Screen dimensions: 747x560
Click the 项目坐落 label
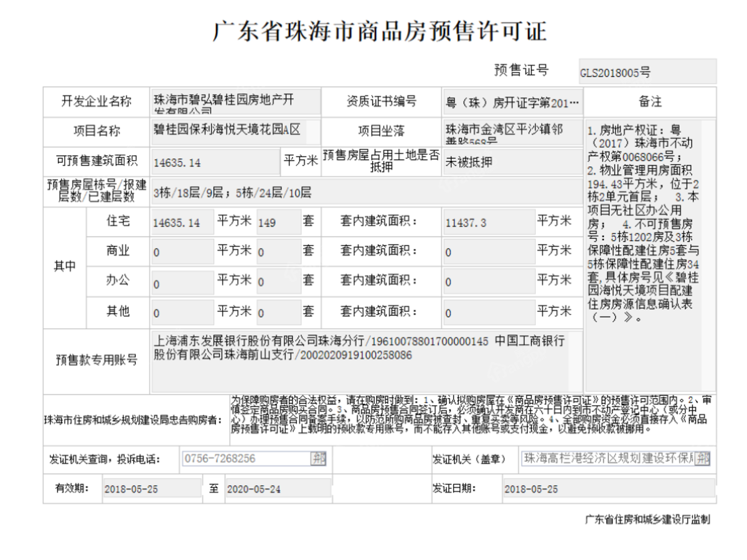pyautogui.click(x=381, y=131)
